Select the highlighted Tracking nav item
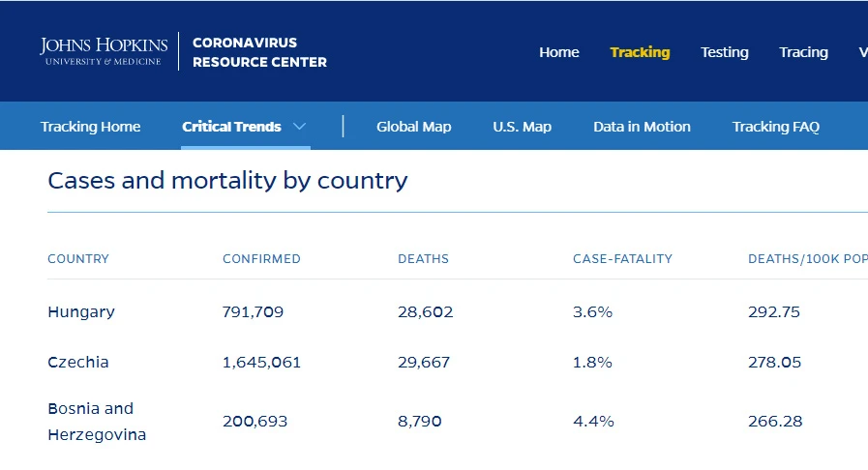Image resolution: width=868 pixels, height=470 pixels. [x=640, y=52]
